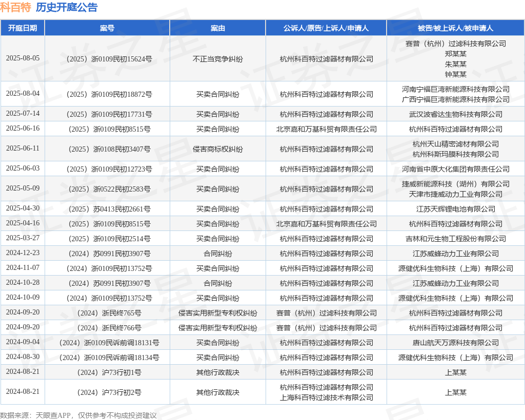This screenshot has width=525, height=420.
Task: Select the 开庭日期 column header
Action: (23, 28)
